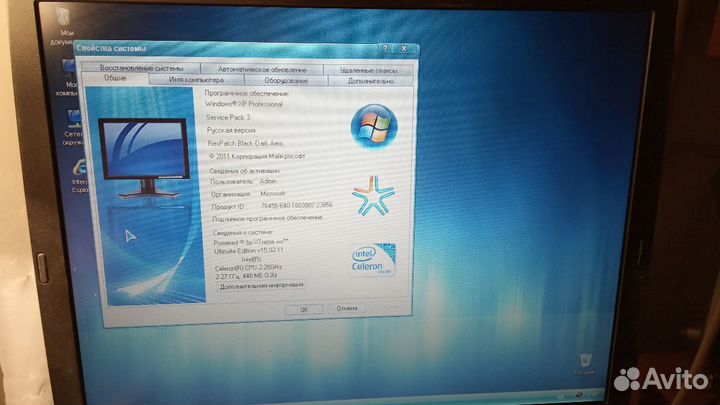Open the My Documents desktop icon
720x405 pixels.
click(x=64, y=27)
